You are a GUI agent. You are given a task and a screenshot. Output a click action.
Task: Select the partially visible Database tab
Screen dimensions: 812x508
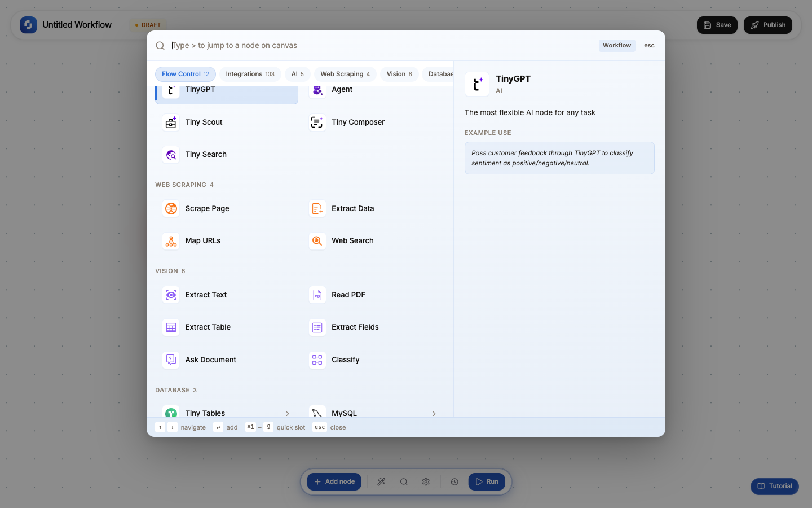438,74
